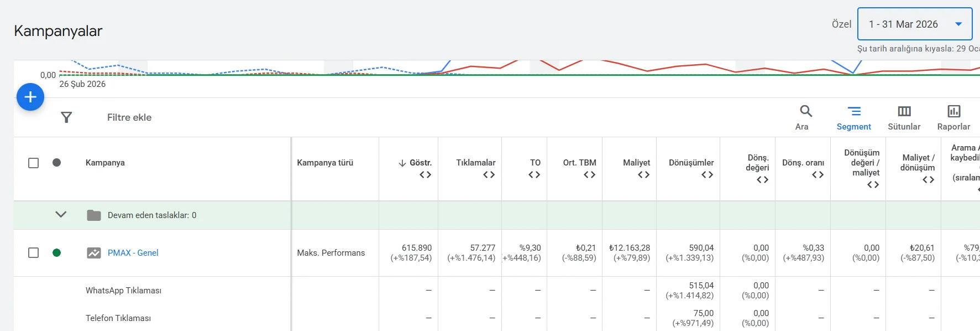The image size is (980, 331).
Task: Click the WhatsApp Tıklaması segment row
Action: (x=123, y=291)
